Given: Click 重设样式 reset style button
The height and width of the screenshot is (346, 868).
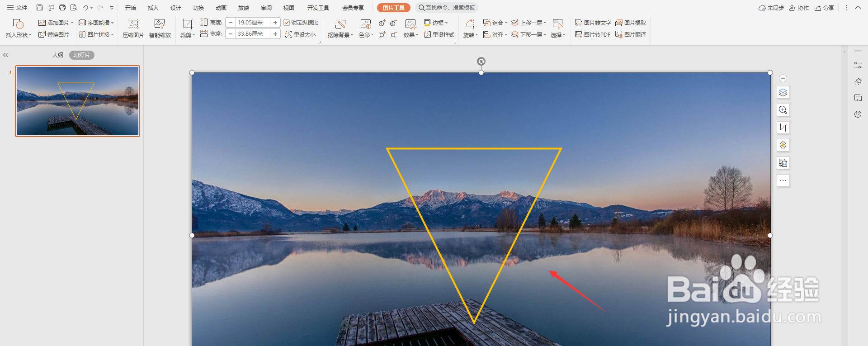Looking at the screenshot, I should click(439, 34).
